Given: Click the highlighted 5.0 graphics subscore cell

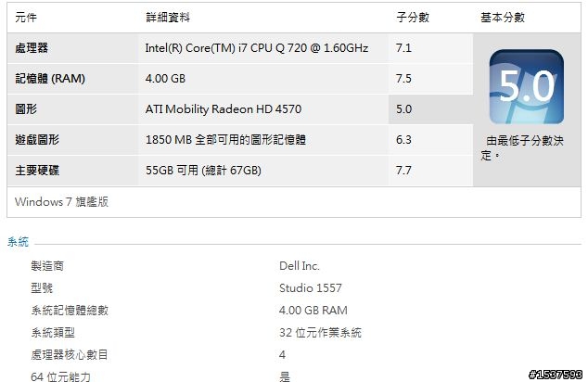Looking at the screenshot, I should (x=430, y=109).
